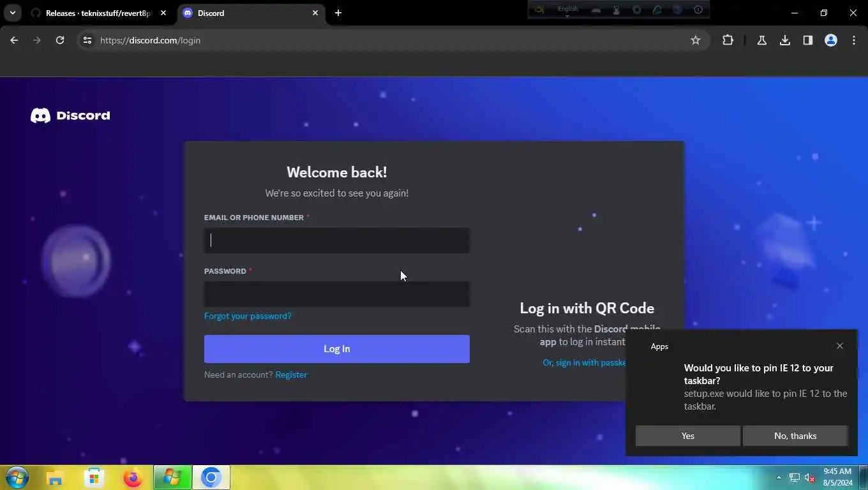Choose Yes to pin IE 12
The width and height of the screenshot is (868, 490).
click(688, 436)
